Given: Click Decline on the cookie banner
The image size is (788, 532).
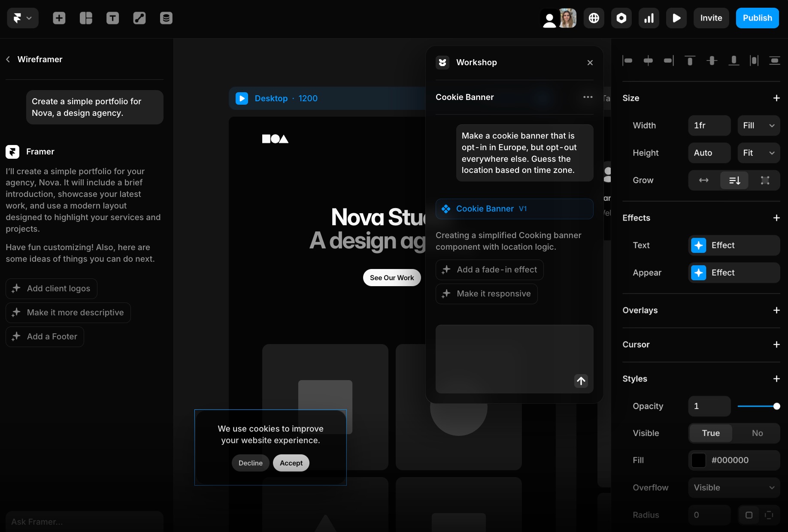Looking at the screenshot, I should (x=251, y=463).
